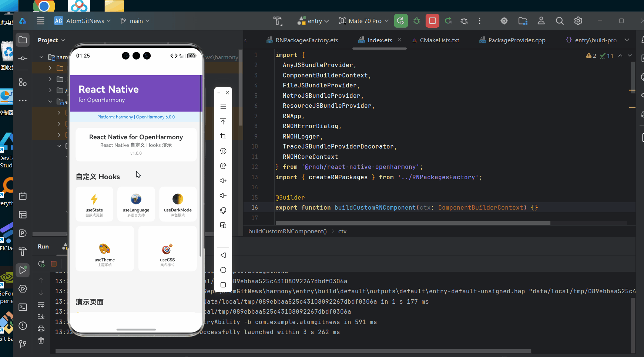Take an emulator screenshot with crop icon
Image resolution: width=644 pixels, height=357 pixels.
click(223, 136)
